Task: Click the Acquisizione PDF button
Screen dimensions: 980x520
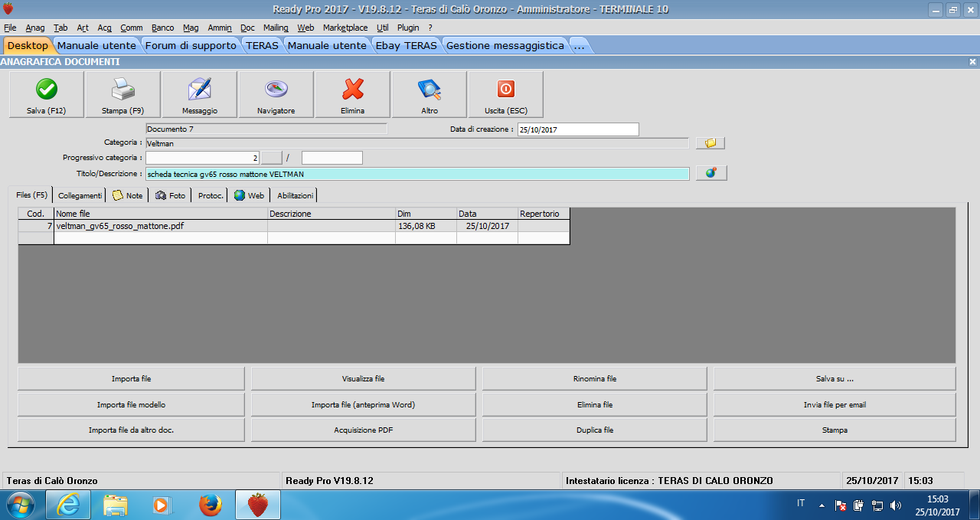Action: pyautogui.click(x=363, y=430)
